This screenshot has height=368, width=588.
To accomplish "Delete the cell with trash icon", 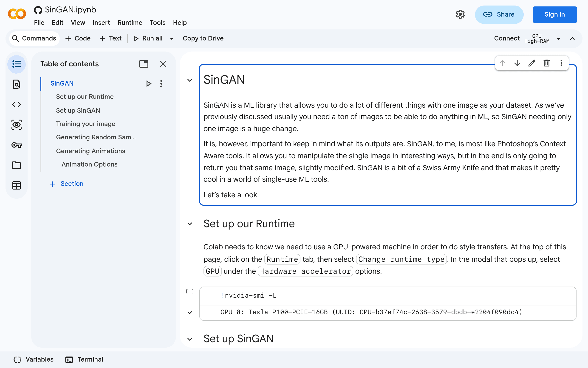I will (x=546, y=63).
